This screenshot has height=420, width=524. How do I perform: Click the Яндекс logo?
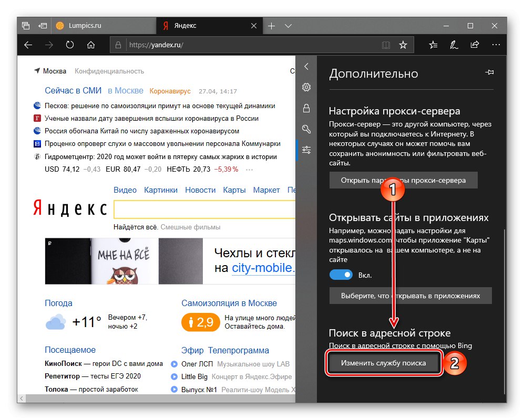tap(70, 208)
